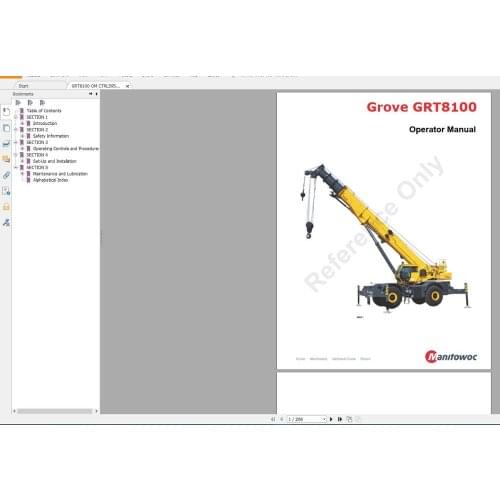The height and width of the screenshot is (500, 500).
Task: Open the Layers panel icon in sidebar
Action: [x=6, y=144]
